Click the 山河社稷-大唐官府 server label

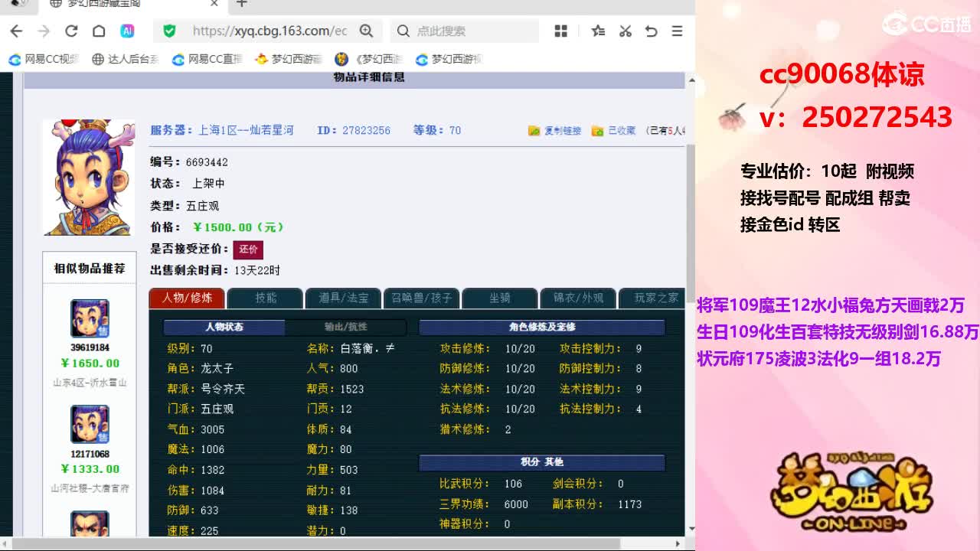click(x=90, y=487)
